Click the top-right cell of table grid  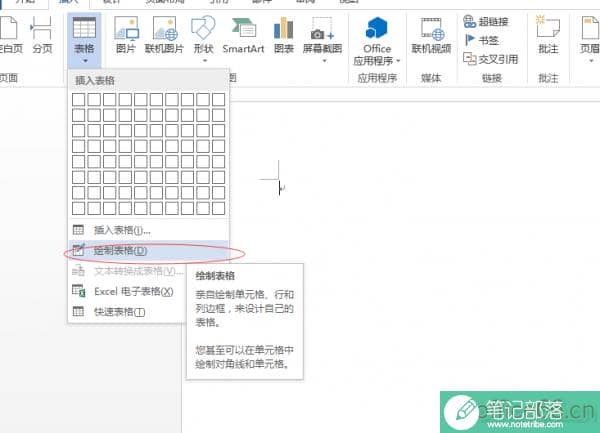coord(218,99)
